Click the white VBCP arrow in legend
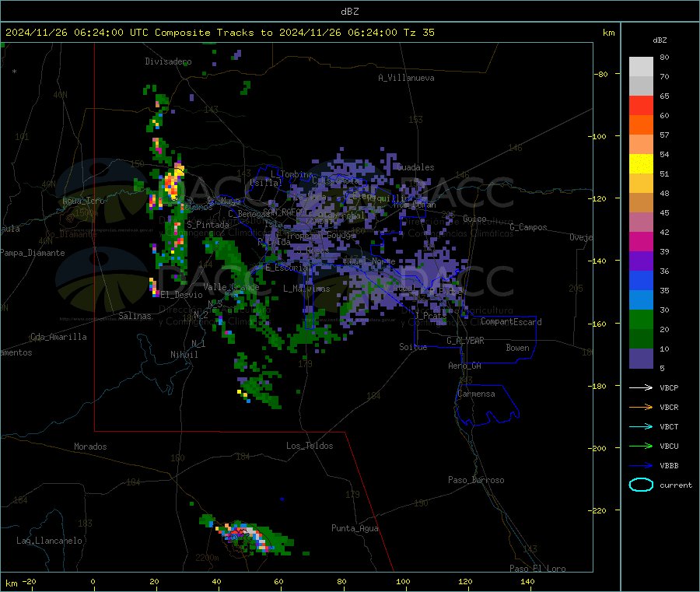Image resolution: width=700 pixels, height=592 pixels. tap(641, 387)
